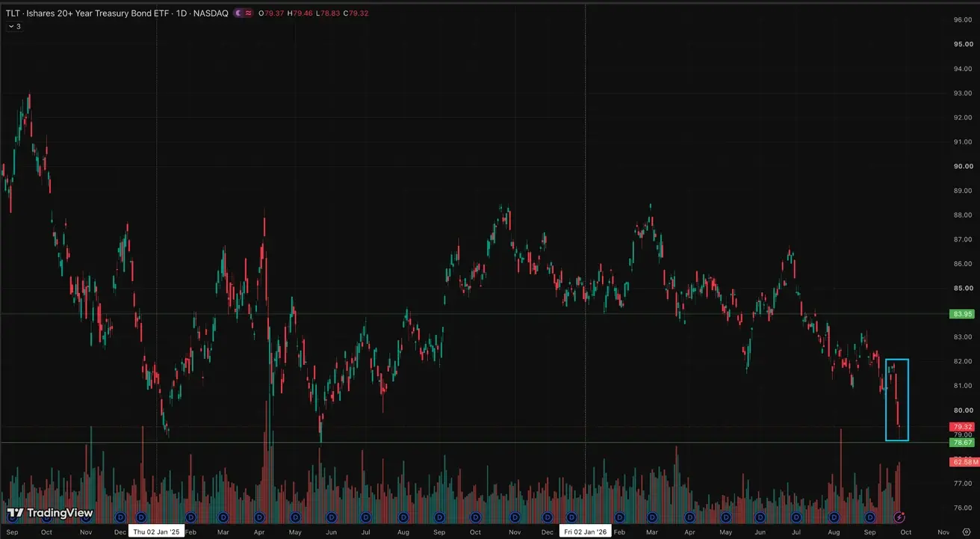Screen dimensions: 980x539
Task: Click the purple market status icon beside NASDAQ
Action: point(239,13)
